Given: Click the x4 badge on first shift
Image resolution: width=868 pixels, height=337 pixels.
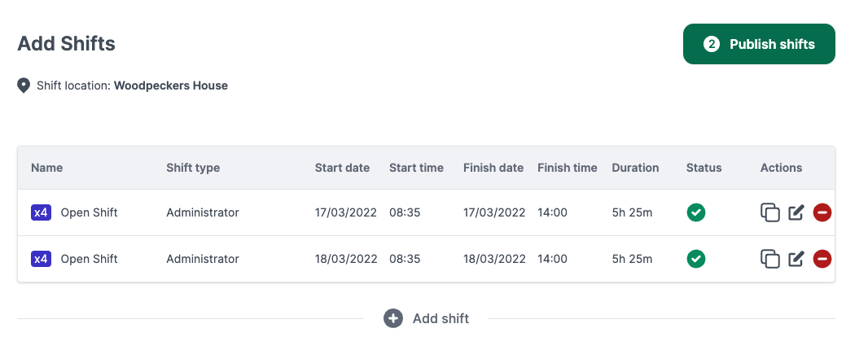Looking at the screenshot, I should (41, 212).
